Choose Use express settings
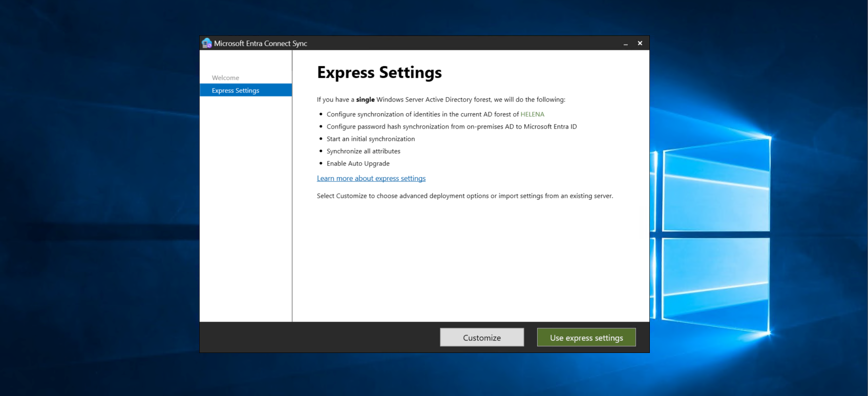This screenshot has width=868, height=396. (x=586, y=338)
